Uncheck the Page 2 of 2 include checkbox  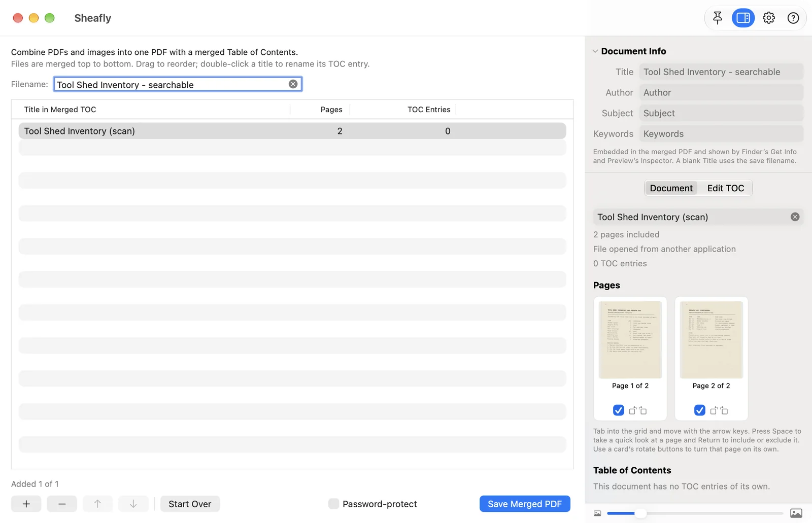tap(699, 410)
